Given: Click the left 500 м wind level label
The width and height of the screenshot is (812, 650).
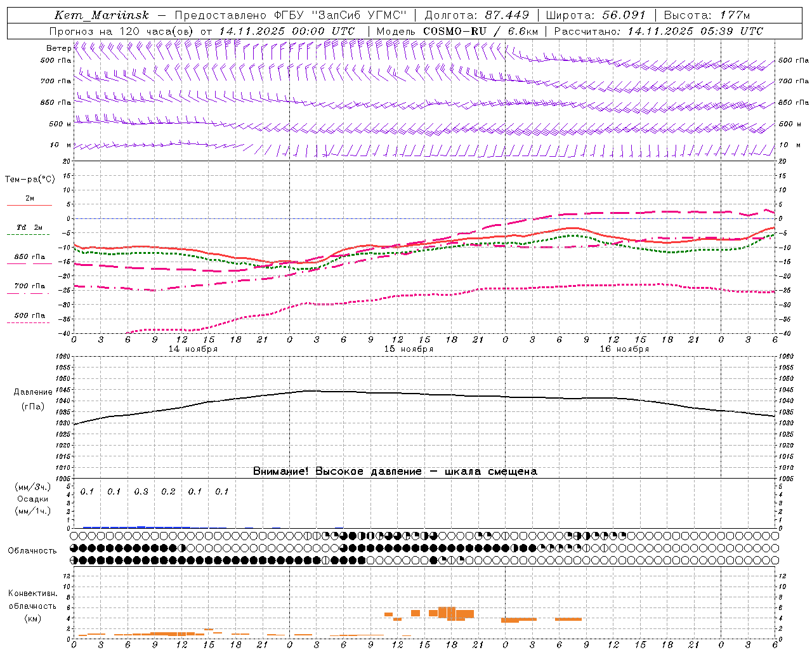Looking at the screenshot, I should (60, 124).
